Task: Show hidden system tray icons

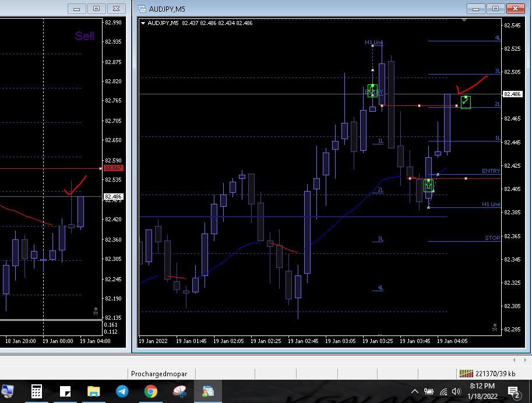Action: [415, 391]
